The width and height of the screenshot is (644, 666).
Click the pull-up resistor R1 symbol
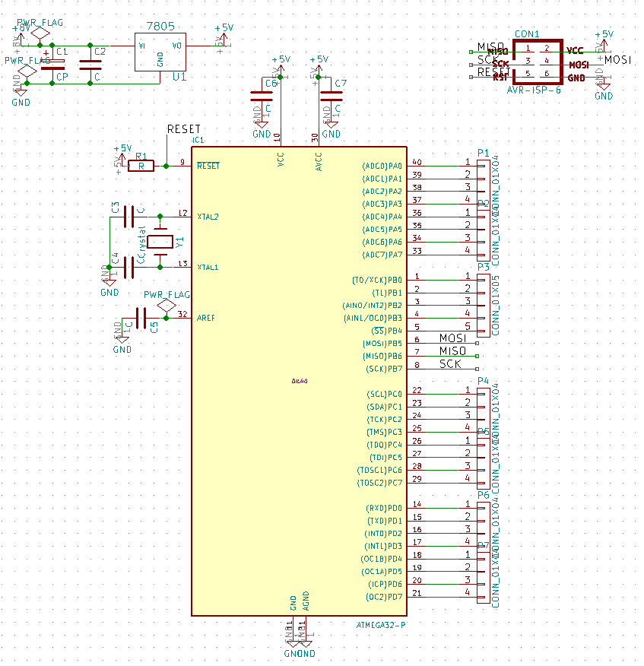(x=141, y=166)
